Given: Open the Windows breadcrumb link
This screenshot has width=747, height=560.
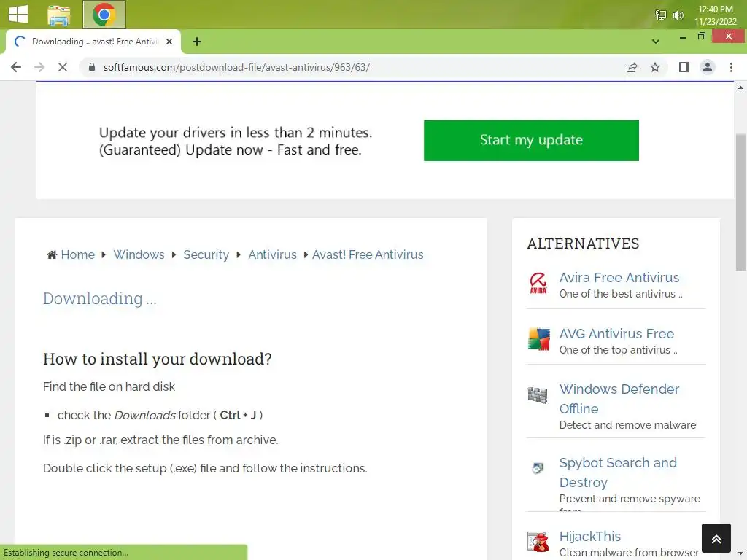Looking at the screenshot, I should click(x=139, y=254).
